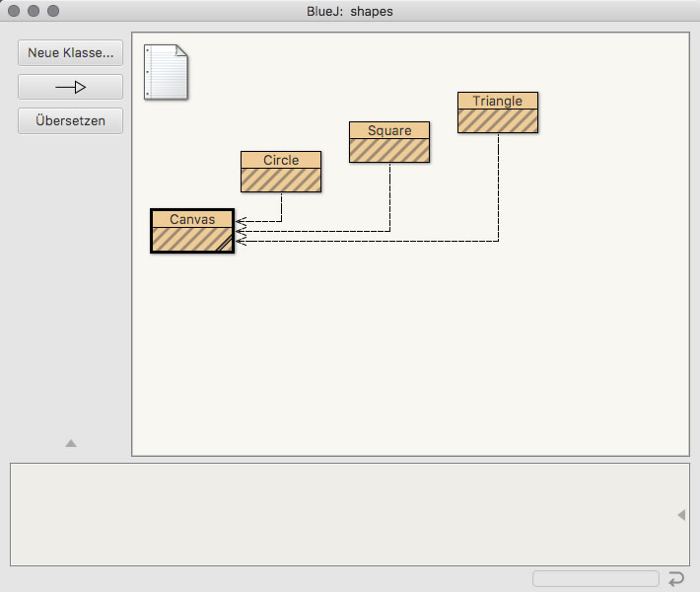700x592 pixels.
Task: Collapse the sidebar using the small up triangle
Action: [71, 444]
